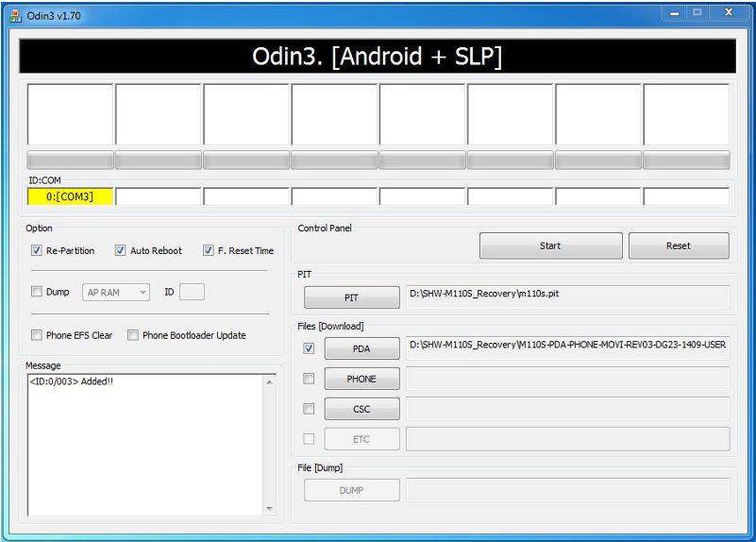
Task: Check the CSC file checkbox
Action: (x=309, y=409)
